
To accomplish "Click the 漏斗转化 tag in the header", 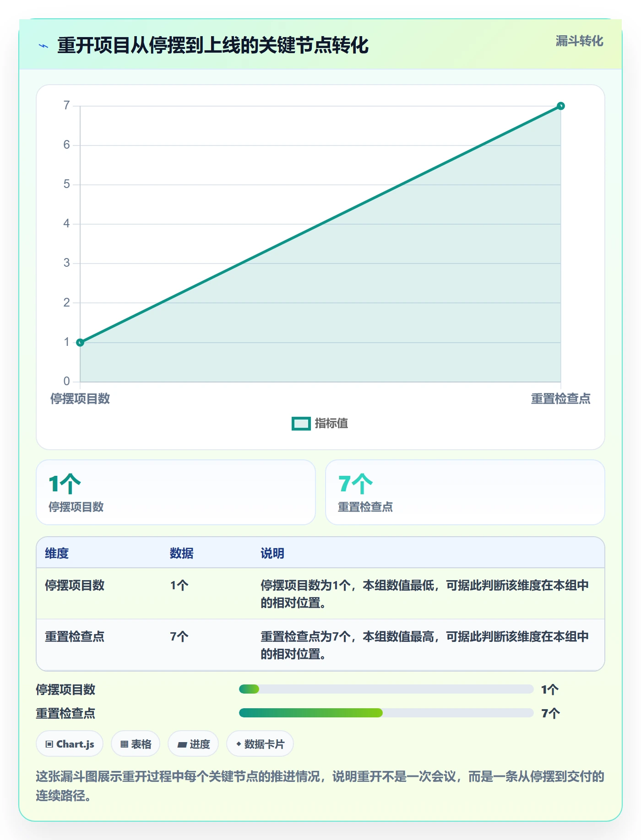I will [579, 41].
